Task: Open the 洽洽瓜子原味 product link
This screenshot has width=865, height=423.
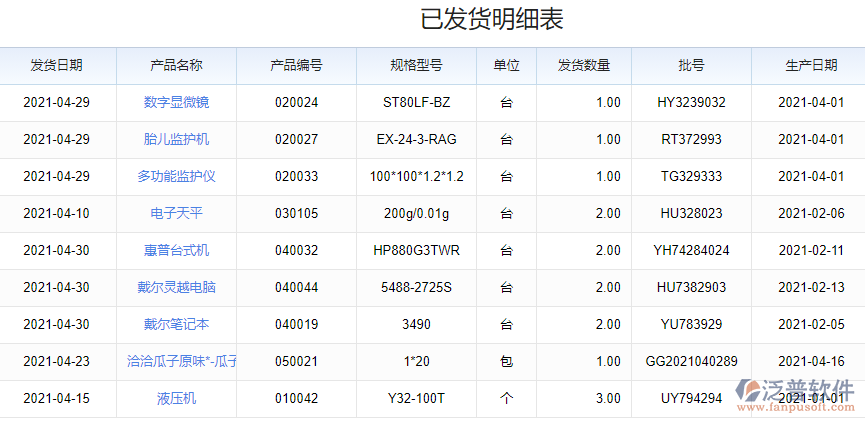Action: pos(181,361)
